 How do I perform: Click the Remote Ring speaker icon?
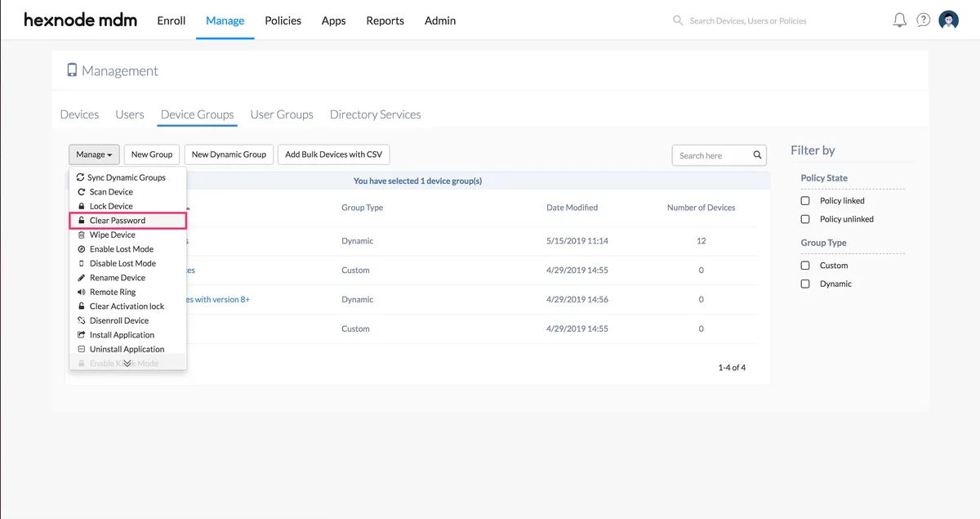coord(81,292)
